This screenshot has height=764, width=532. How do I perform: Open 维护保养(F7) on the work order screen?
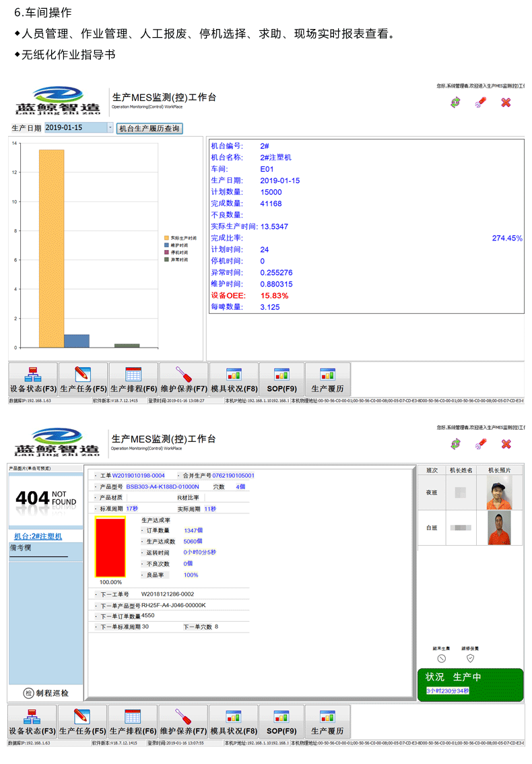tap(183, 722)
